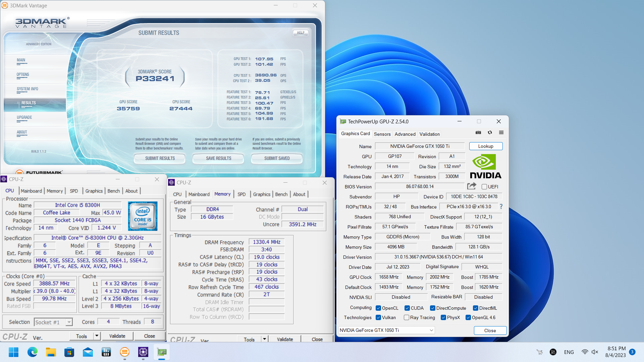Toggle Vulkan checkbox

(378, 317)
